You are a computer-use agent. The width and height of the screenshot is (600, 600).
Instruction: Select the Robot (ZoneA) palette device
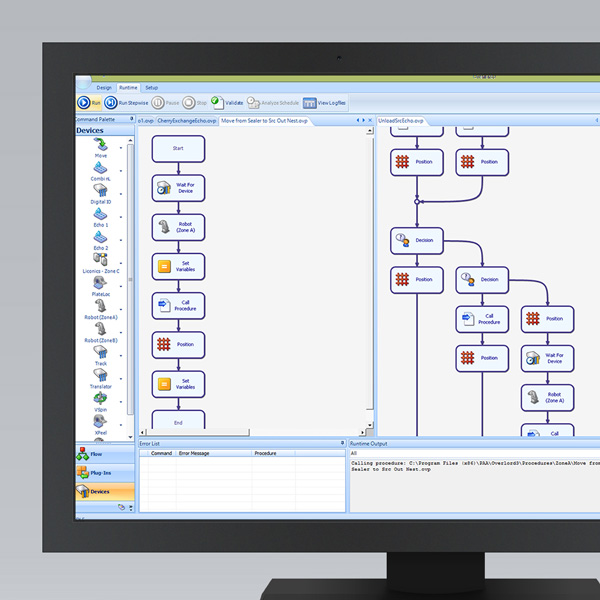(101, 309)
